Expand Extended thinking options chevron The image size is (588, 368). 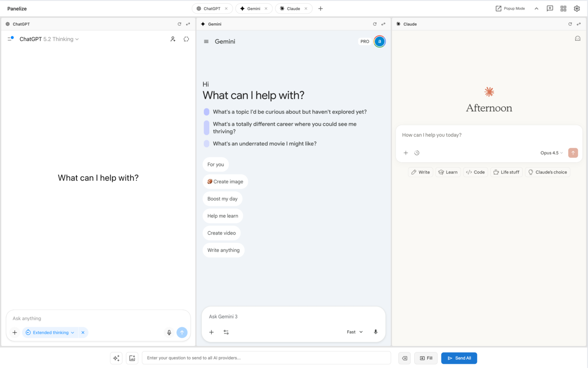tap(73, 333)
